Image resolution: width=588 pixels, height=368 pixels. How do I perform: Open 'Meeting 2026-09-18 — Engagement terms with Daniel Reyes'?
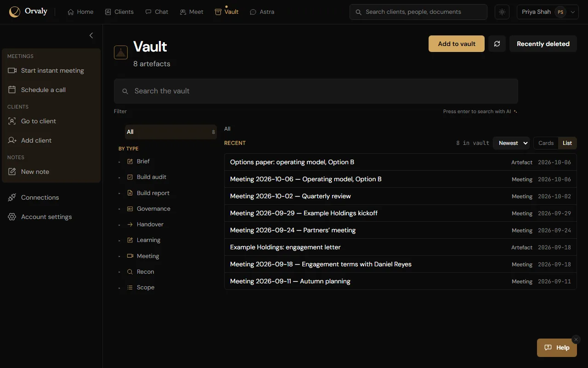(401, 264)
